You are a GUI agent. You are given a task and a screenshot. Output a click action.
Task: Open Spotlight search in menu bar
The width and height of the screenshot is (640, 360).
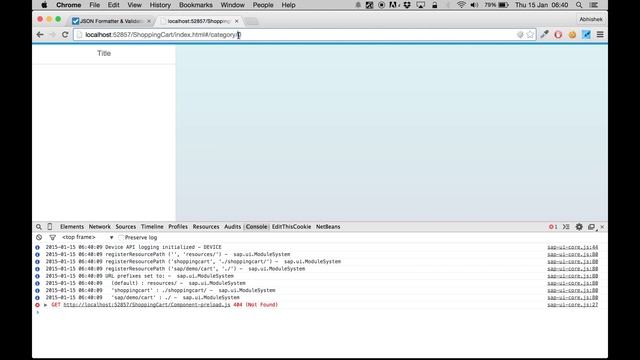coord(579,5)
